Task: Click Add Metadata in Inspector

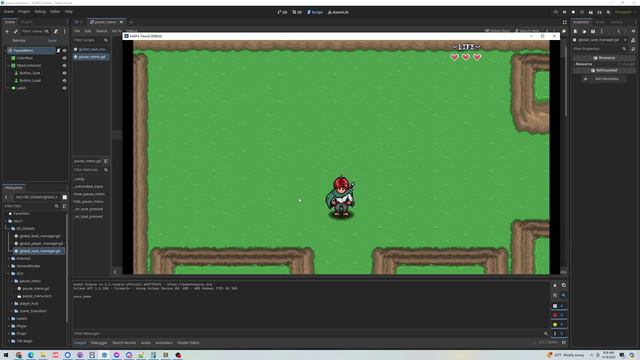Action: 603,79
